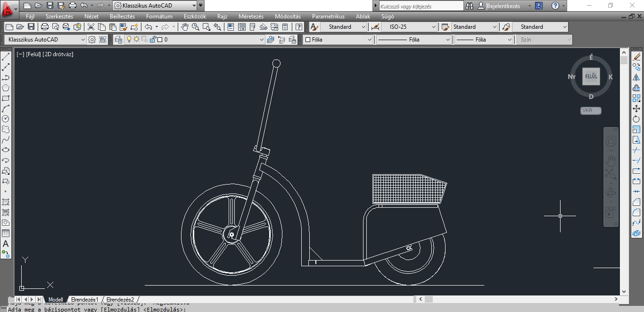Toggle layer 0 lock padlock icon
The height and width of the screenshot is (312, 644).
click(x=152, y=40)
